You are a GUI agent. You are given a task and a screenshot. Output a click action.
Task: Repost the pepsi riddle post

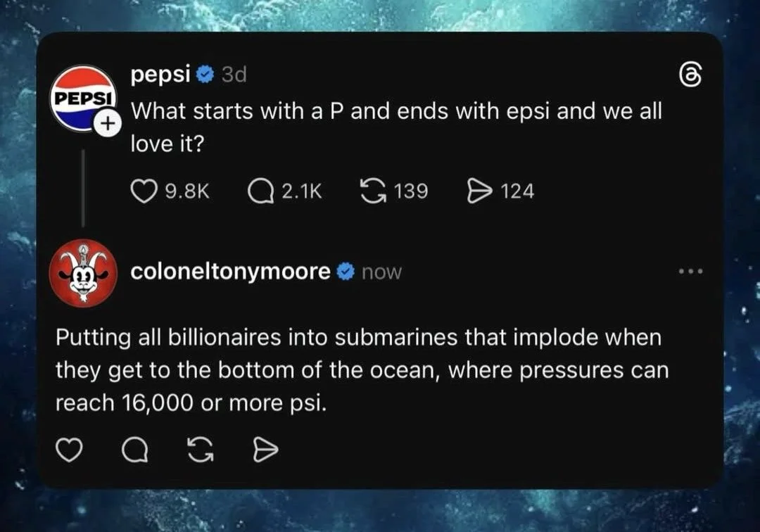coord(373,189)
